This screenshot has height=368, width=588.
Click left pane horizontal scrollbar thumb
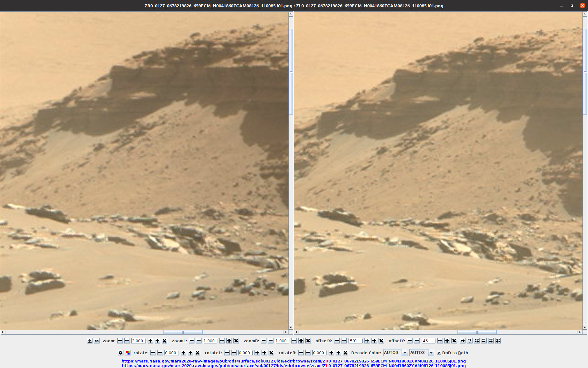coord(183,332)
